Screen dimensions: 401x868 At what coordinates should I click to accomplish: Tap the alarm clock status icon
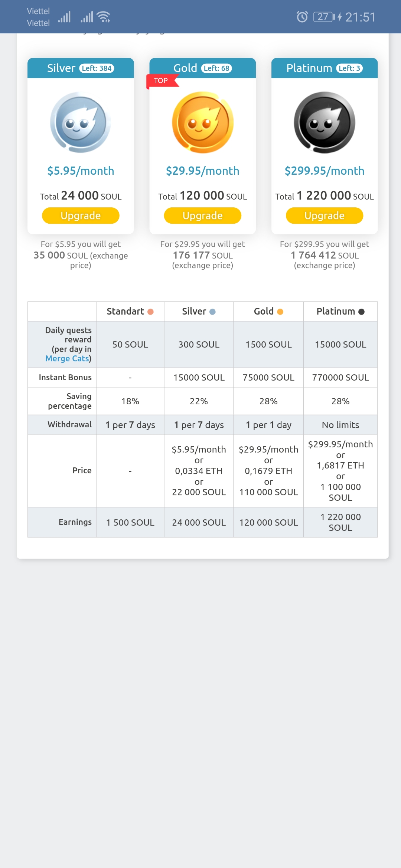[x=302, y=17]
